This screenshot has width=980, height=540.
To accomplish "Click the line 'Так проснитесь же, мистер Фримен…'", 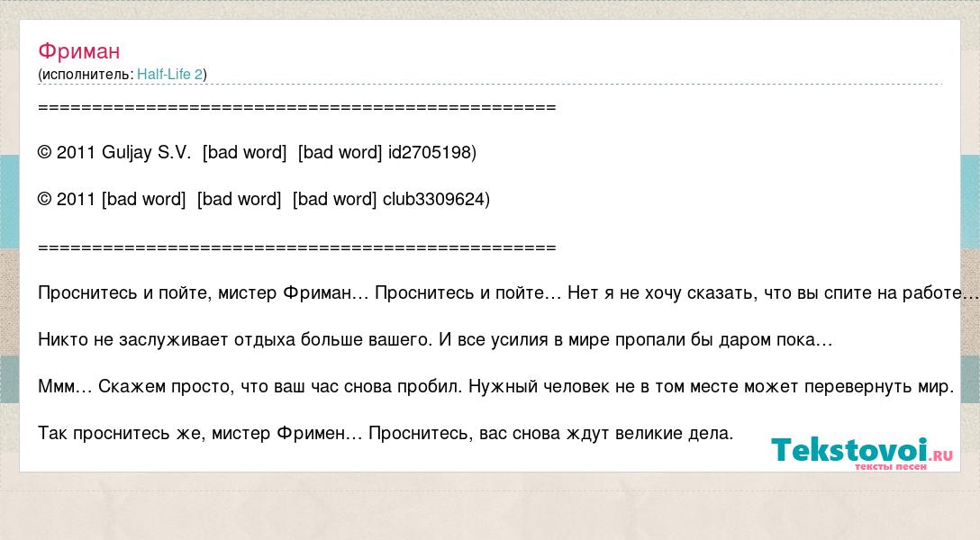I will (386, 433).
